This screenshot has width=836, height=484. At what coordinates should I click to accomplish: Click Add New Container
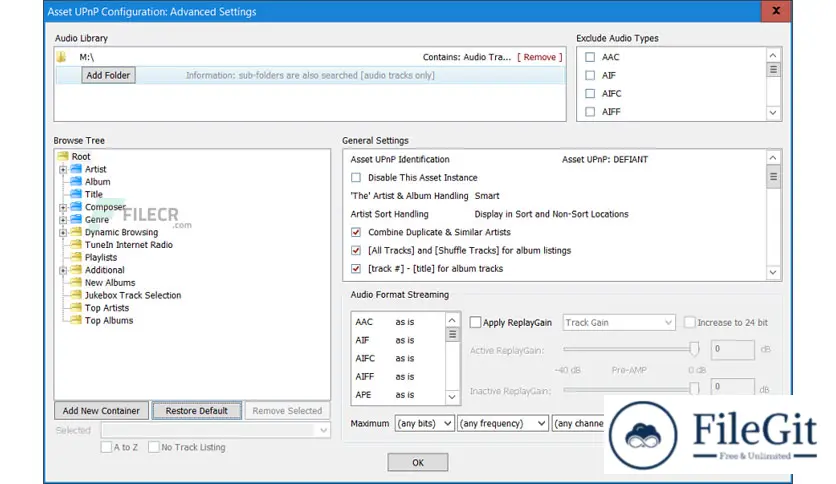101,410
